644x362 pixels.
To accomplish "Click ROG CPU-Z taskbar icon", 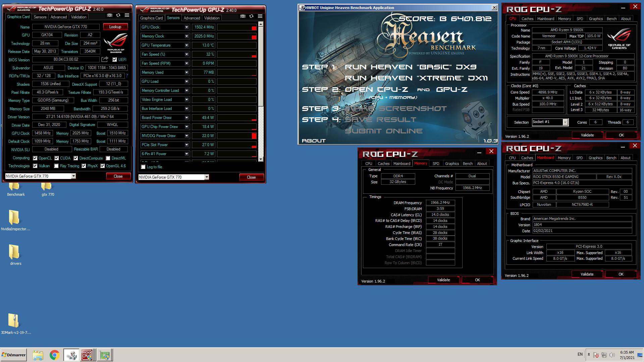I will point(87,355).
